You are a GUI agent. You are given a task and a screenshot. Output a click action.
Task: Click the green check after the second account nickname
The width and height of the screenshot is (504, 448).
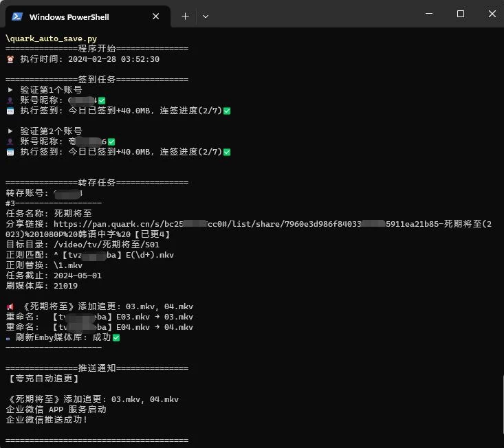point(111,142)
